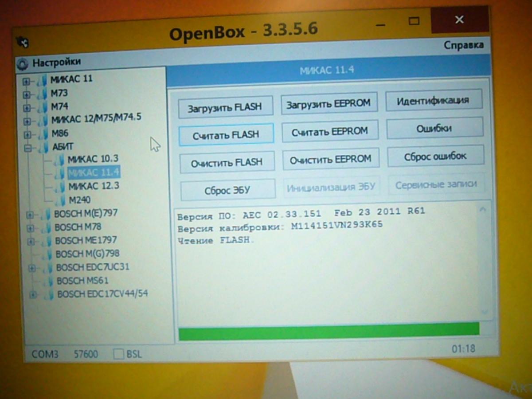Click the Сервисные записи button
532x399 pixels.
pos(437,184)
